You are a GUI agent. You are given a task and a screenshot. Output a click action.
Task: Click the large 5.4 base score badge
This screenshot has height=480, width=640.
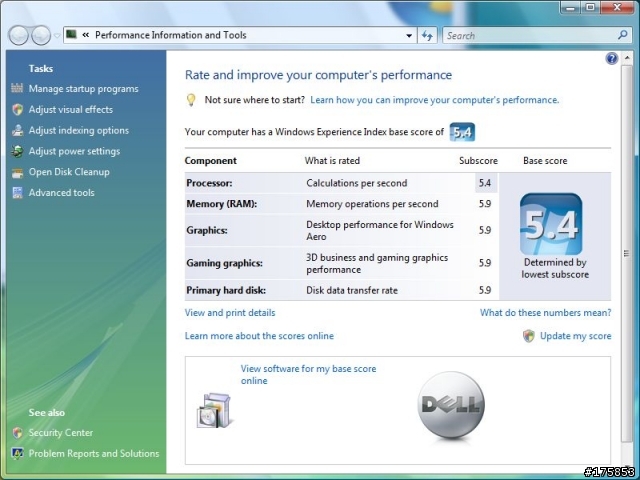point(551,224)
